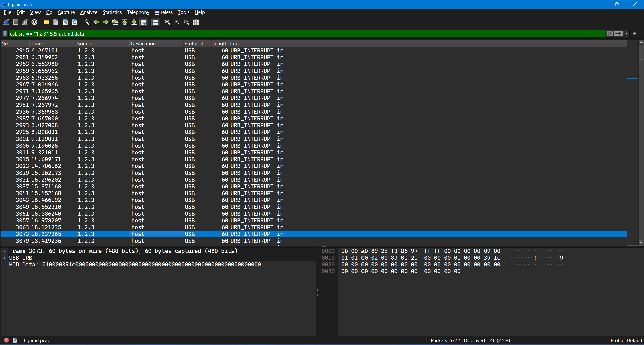Open the display filter history dropdown
Viewport: 644px width, 345px height.
627,33
